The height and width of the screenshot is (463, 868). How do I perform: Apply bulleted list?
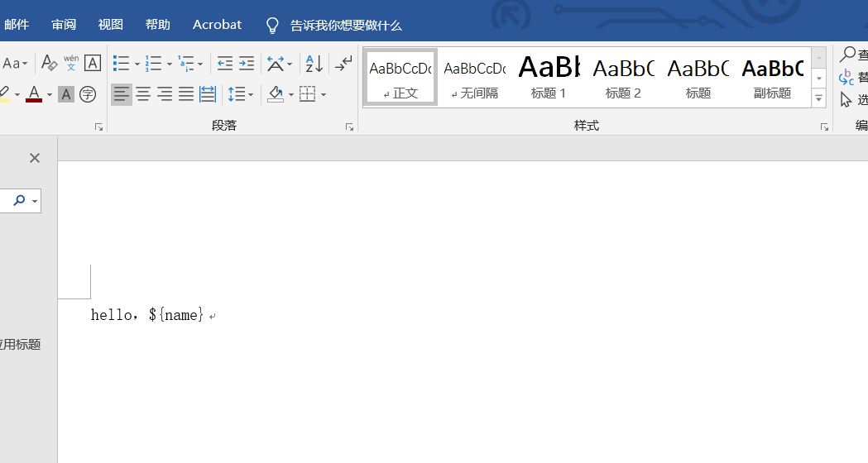(x=122, y=64)
